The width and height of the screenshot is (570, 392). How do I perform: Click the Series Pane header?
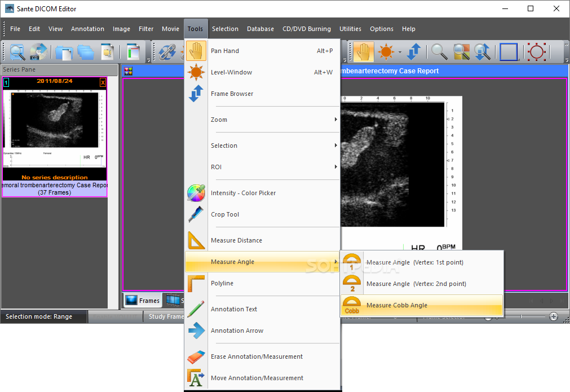tap(59, 69)
